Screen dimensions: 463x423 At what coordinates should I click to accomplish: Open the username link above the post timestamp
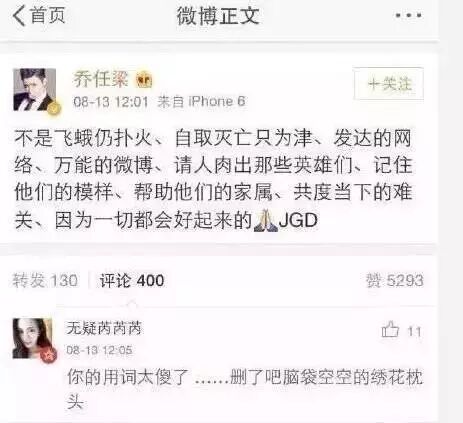click(100, 79)
